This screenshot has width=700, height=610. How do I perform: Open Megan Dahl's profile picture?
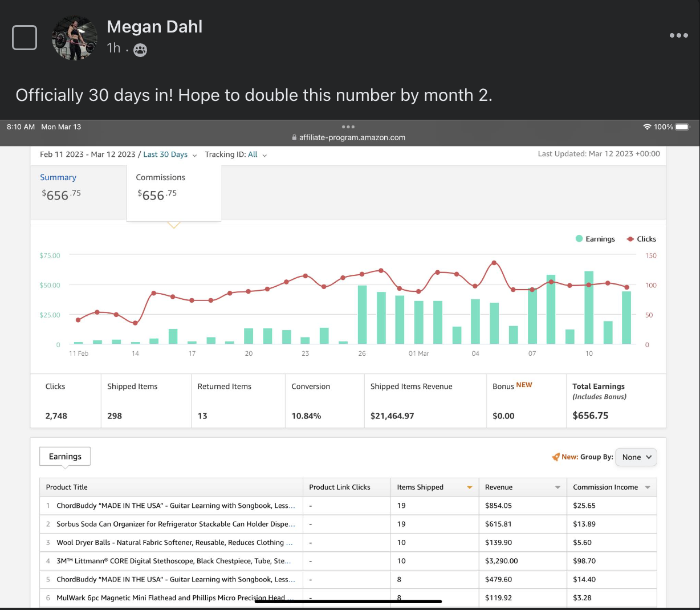(74, 38)
